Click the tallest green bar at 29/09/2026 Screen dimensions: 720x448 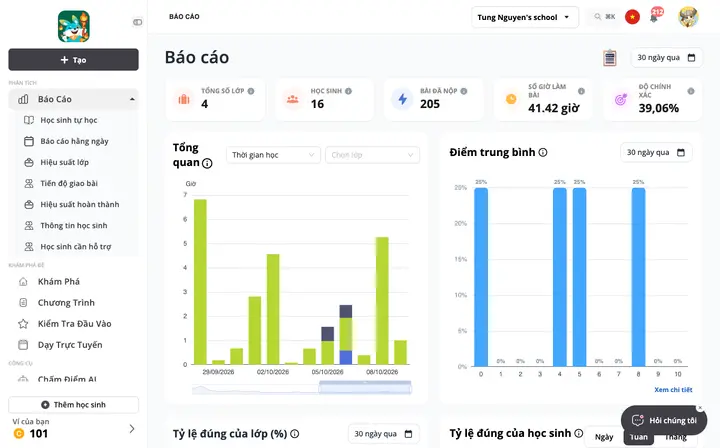(x=200, y=282)
